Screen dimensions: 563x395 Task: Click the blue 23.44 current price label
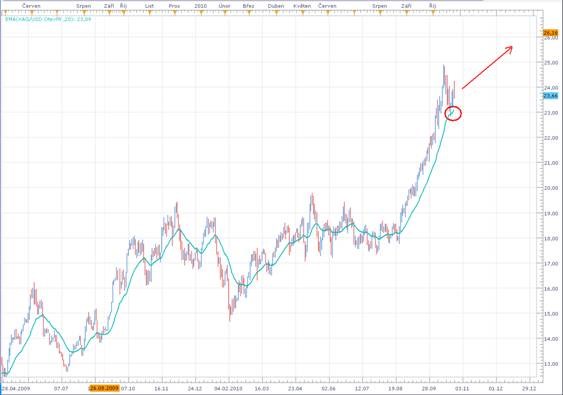(551, 96)
